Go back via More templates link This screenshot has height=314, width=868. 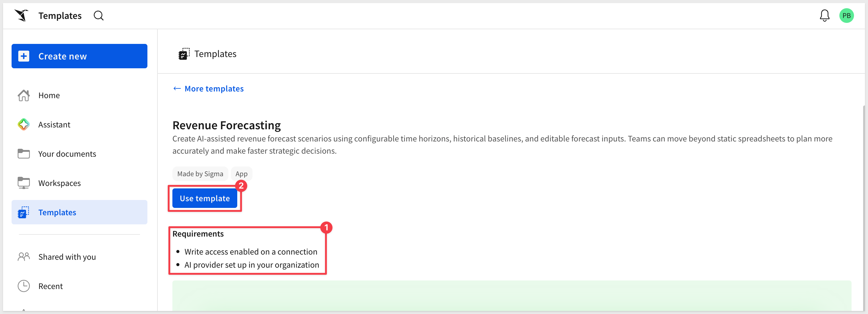pos(208,89)
